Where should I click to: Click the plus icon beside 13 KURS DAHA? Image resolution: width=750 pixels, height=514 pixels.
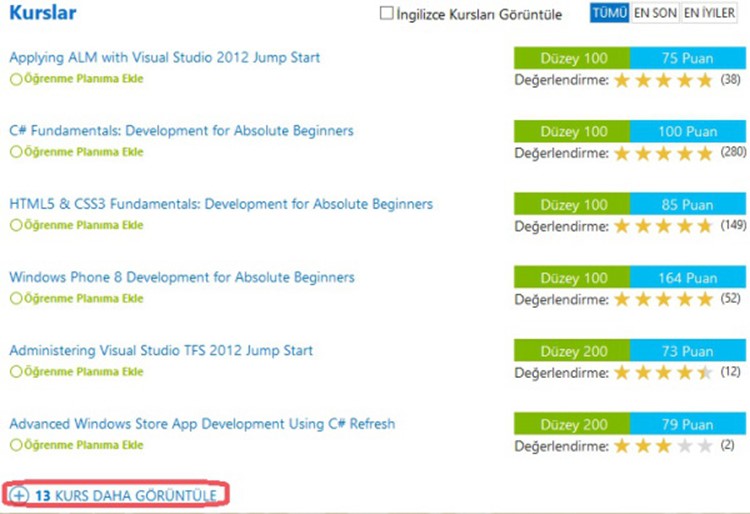click(x=19, y=495)
